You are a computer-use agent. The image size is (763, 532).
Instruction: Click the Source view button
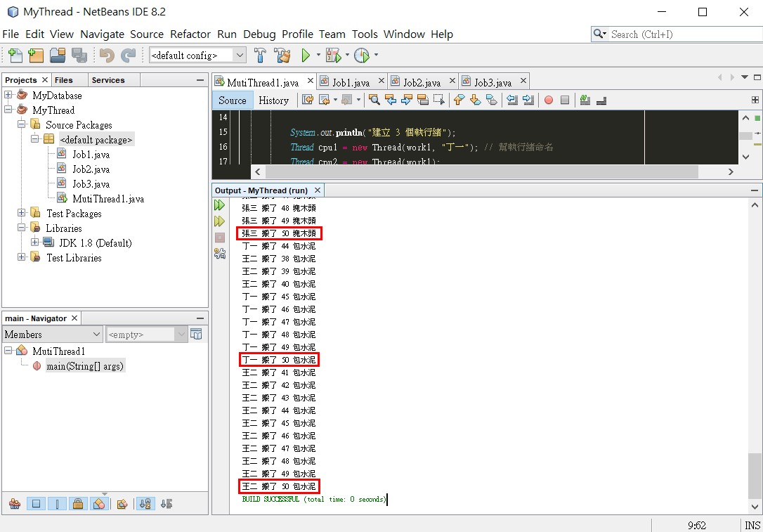click(x=232, y=100)
